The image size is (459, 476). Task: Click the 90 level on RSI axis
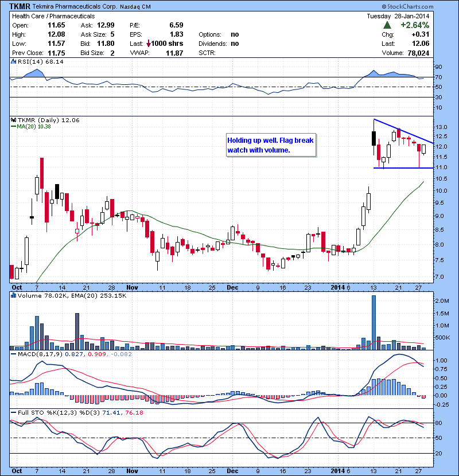tap(439, 67)
